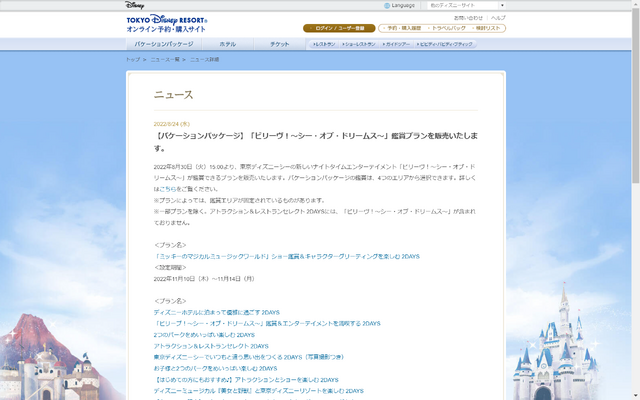
Task: Open 2つのパークをめいっぱい楽しむ 2DAYS link
Action: coord(204,335)
